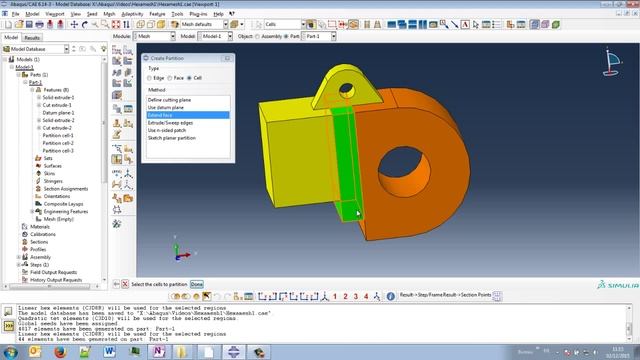Select Datum plane-1 in model tree
The height and width of the screenshot is (360, 640).
(58, 113)
